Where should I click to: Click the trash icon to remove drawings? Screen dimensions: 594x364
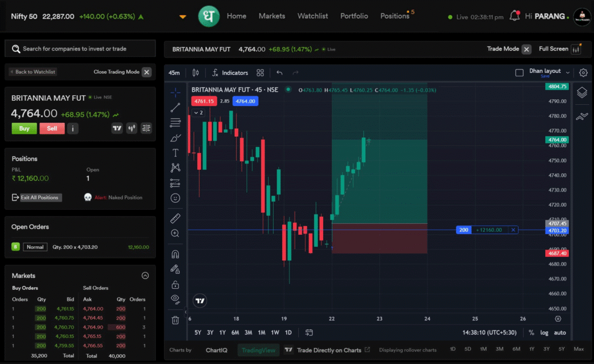(x=175, y=319)
